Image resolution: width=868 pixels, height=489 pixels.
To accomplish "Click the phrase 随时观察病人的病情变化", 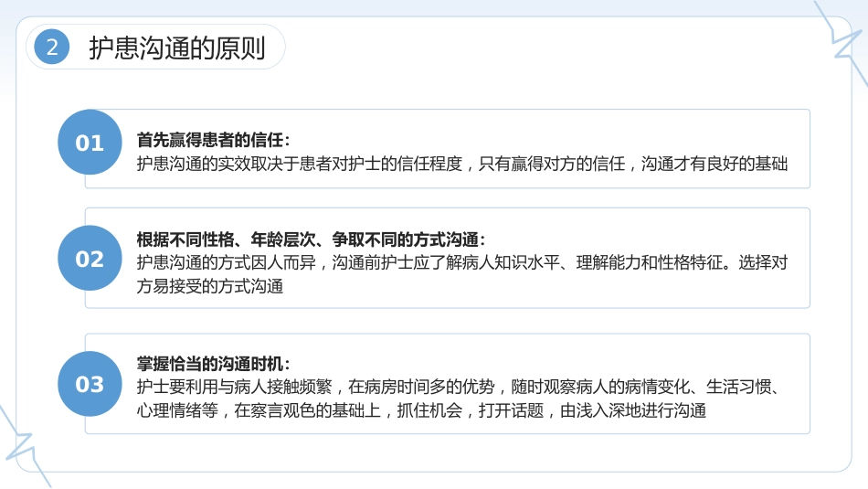I will coord(600,387).
